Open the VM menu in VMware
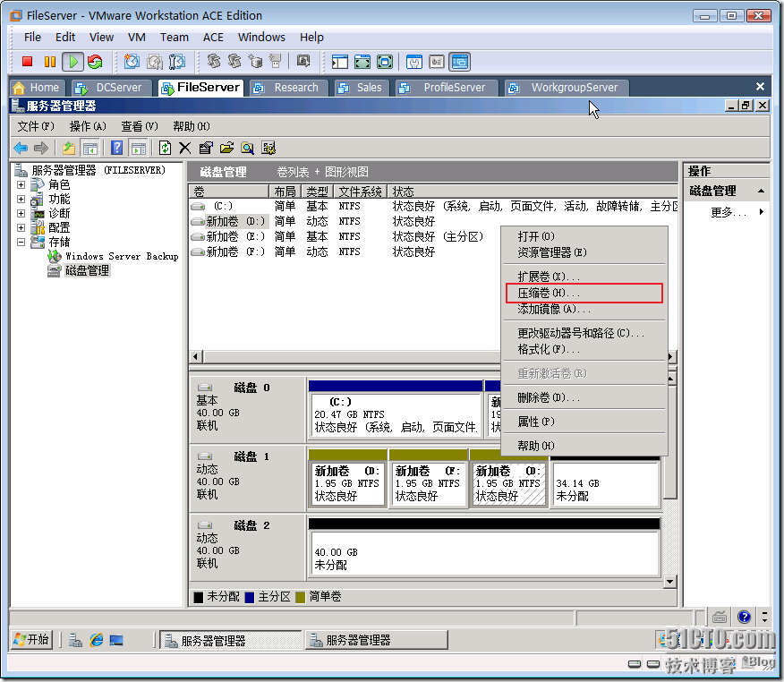The image size is (784, 682). [137, 37]
